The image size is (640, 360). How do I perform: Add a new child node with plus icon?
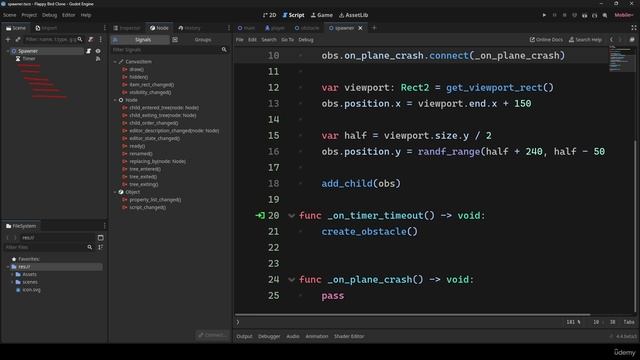(8, 40)
